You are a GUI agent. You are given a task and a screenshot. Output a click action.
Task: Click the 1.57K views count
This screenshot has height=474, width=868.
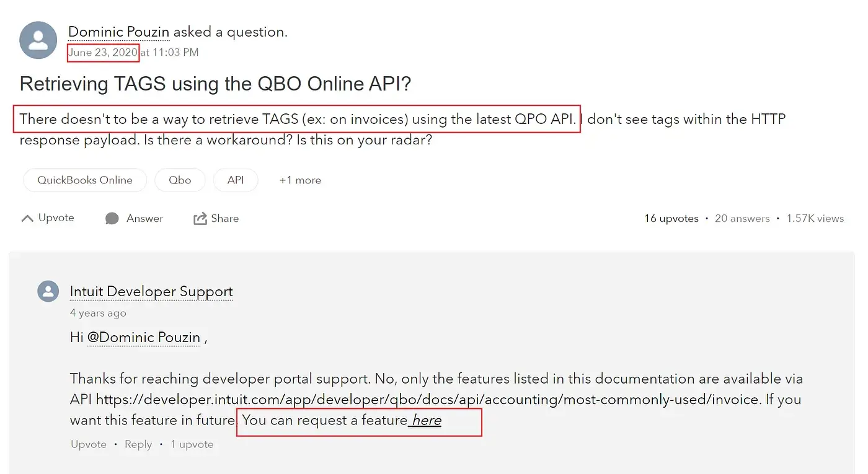point(815,219)
